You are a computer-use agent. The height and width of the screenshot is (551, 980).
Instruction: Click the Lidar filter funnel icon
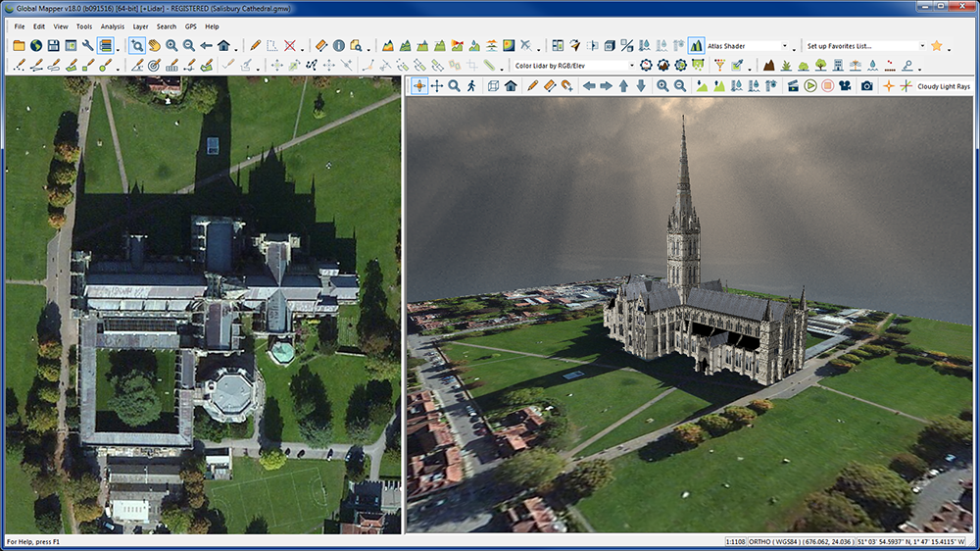(719, 65)
